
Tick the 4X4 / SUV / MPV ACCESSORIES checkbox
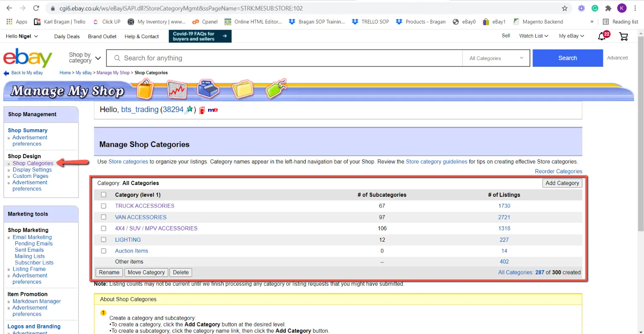point(104,228)
